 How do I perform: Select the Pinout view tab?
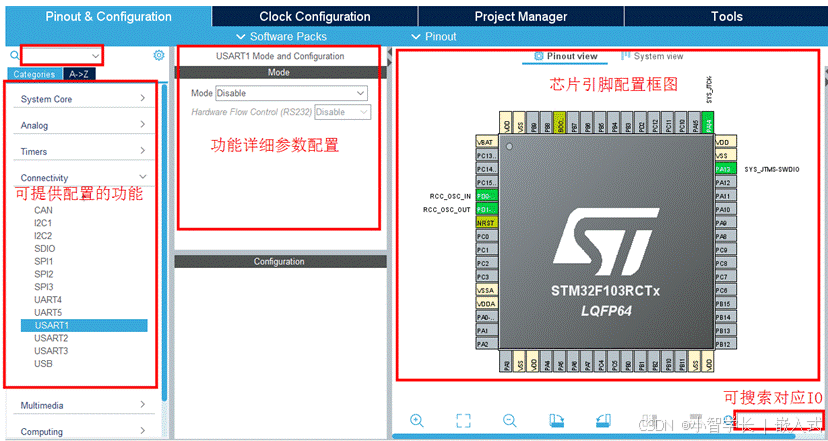(x=566, y=56)
